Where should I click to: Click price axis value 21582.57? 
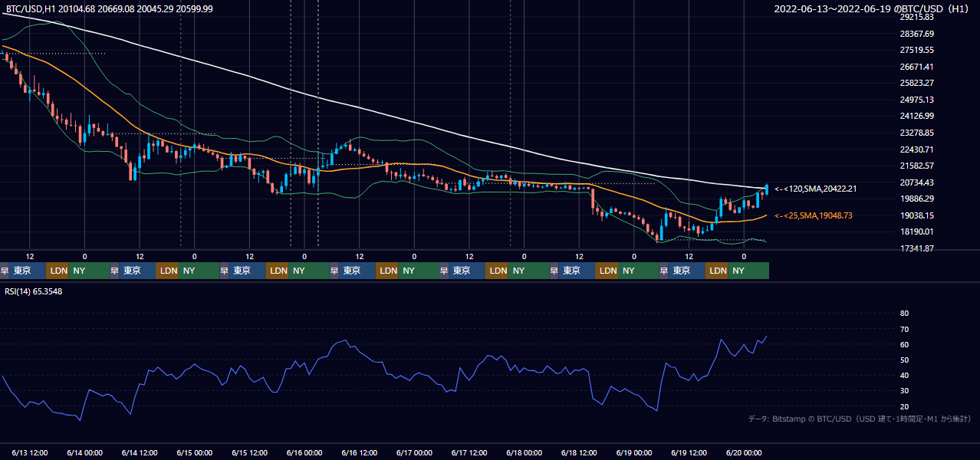[x=916, y=166]
